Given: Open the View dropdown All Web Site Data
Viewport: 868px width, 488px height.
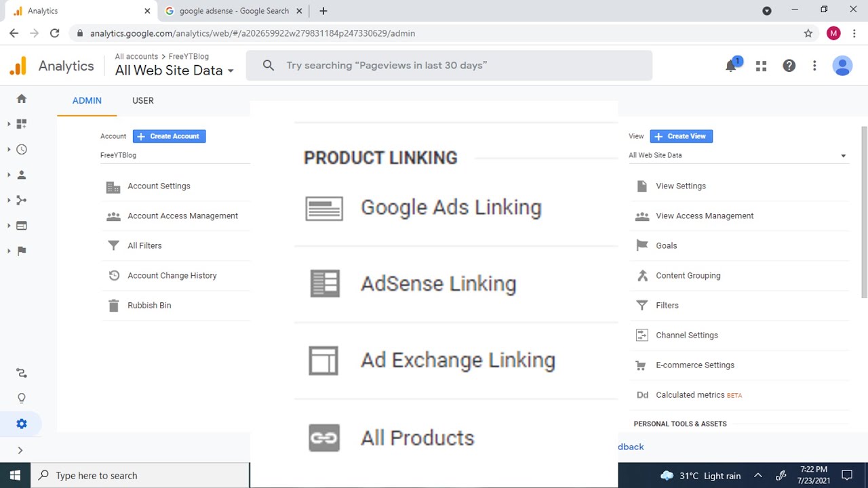Looking at the screenshot, I should pyautogui.click(x=738, y=155).
